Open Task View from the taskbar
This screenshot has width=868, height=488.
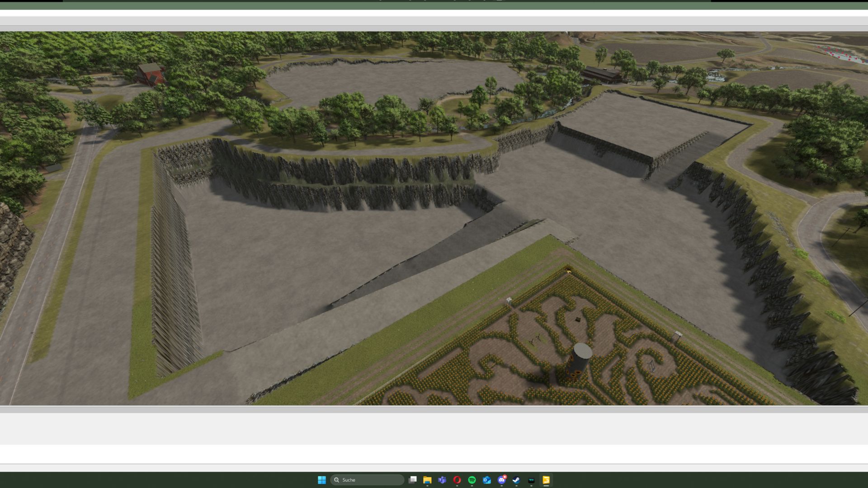(x=412, y=480)
